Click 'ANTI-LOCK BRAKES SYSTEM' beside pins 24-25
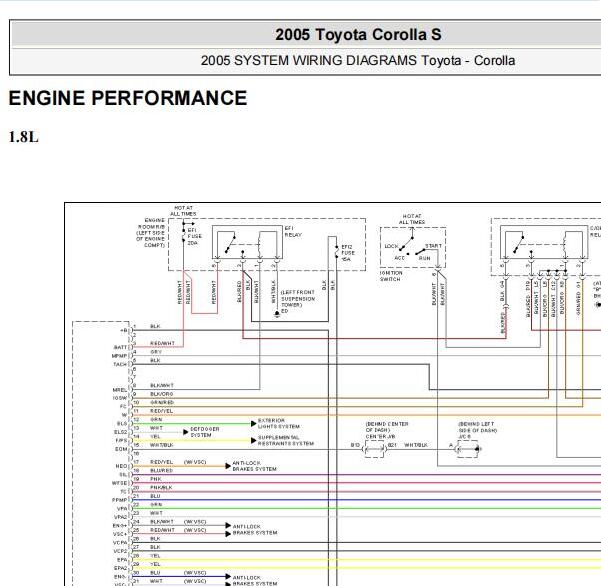 (255, 530)
